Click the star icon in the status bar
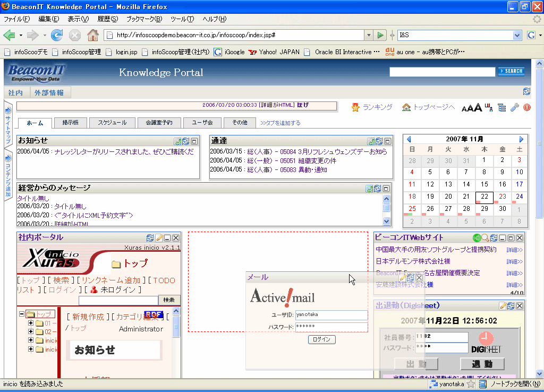 click(x=471, y=384)
